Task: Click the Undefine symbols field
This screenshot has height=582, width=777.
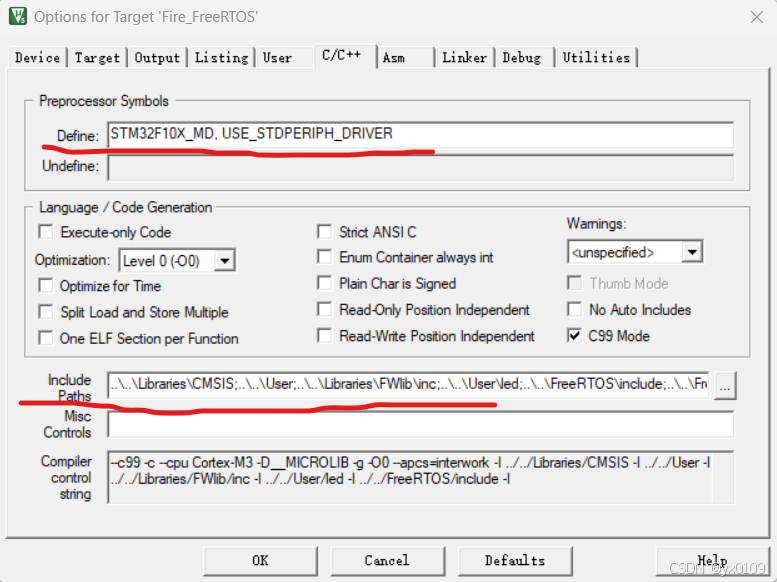Action: pyautogui.click(x=420, y=167)
